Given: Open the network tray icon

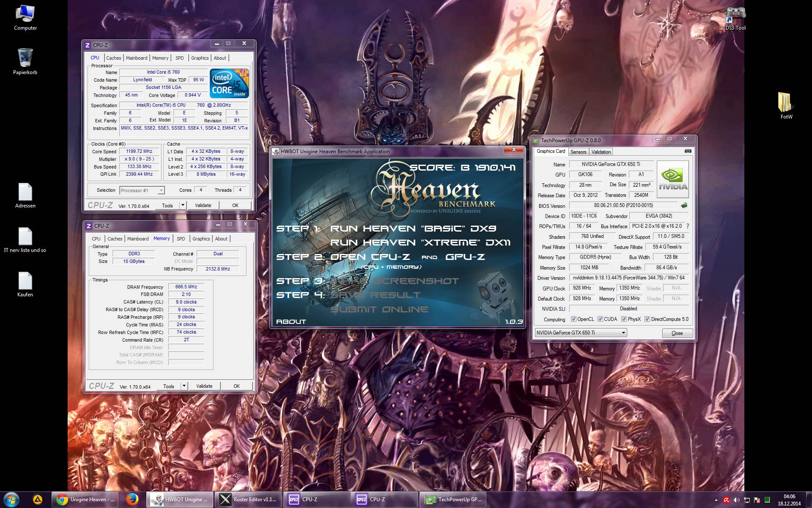Looking at the screenshot, I should [x=746, y=500].
